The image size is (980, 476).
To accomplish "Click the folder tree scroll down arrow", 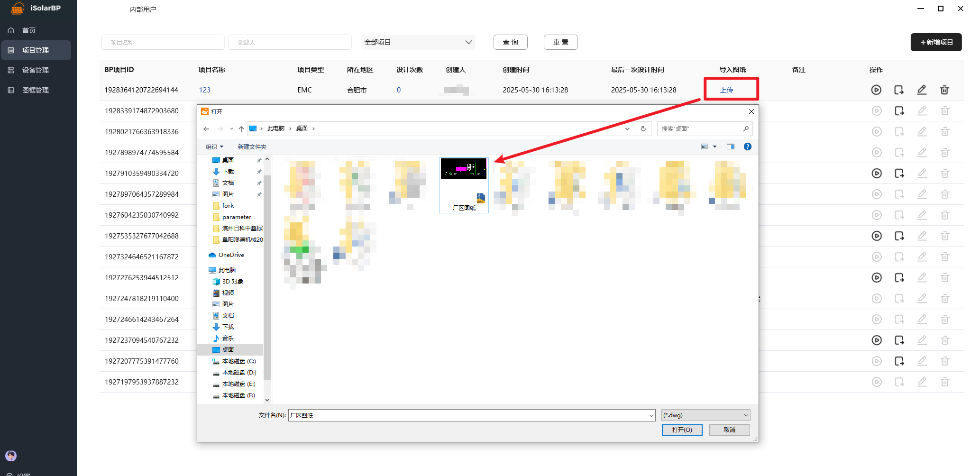I will click(267, 400).
